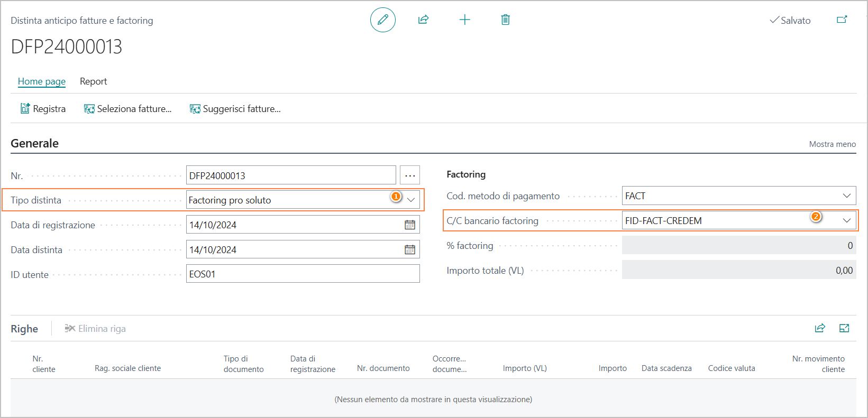This screenshot has width=868, height=418.
Task: Expand the Tipo distinta dropdown
Action: pyautogui.click(x=411, y=200)
